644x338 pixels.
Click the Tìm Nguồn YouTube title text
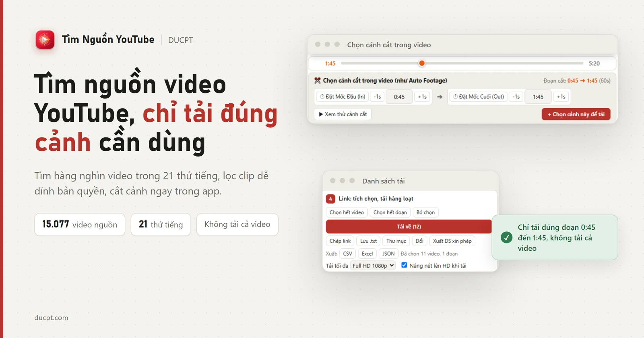(x=108, y=39)
